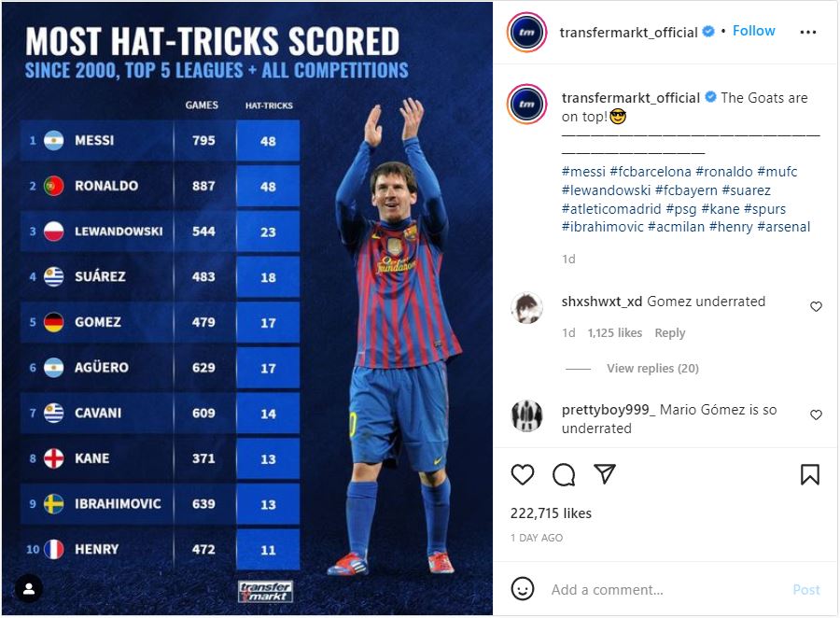Open shxshwxt_xd commenter avatar

pyautogui.click(x=527, y=307)
